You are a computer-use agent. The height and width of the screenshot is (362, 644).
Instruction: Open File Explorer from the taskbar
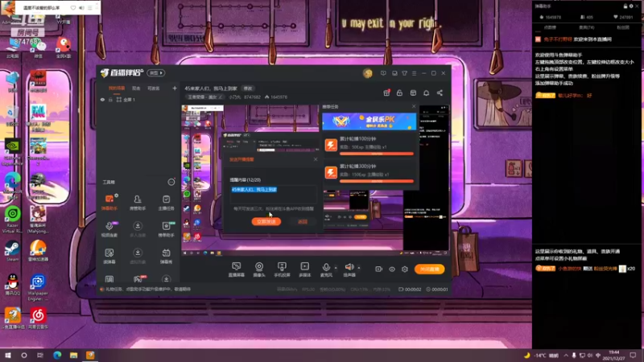73,355
